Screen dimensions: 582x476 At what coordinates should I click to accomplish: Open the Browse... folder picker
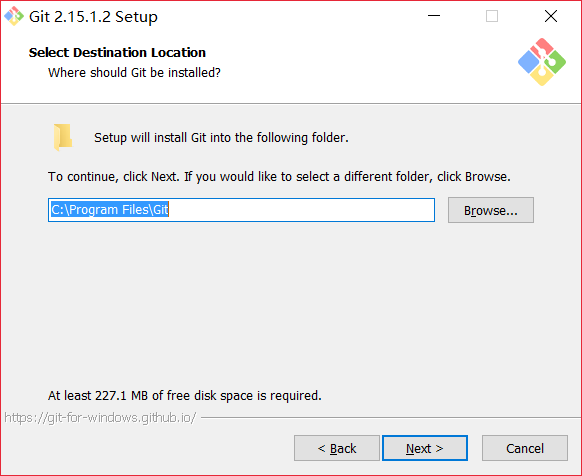pos(491,210)
